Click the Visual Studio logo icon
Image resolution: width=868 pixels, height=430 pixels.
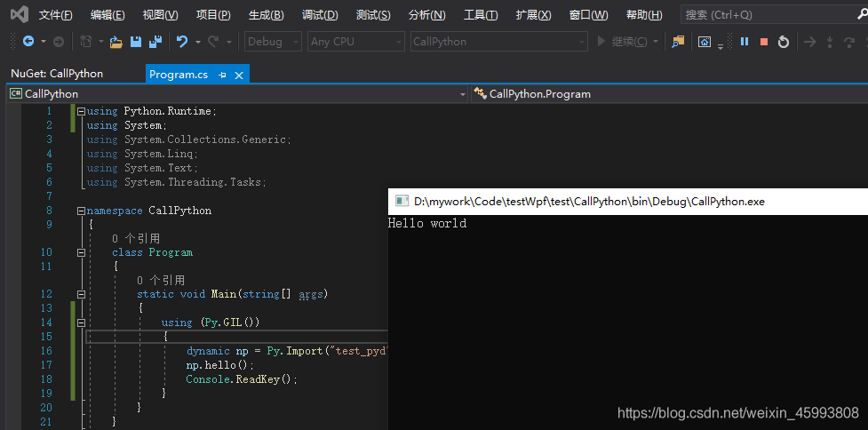pos(20,14)
